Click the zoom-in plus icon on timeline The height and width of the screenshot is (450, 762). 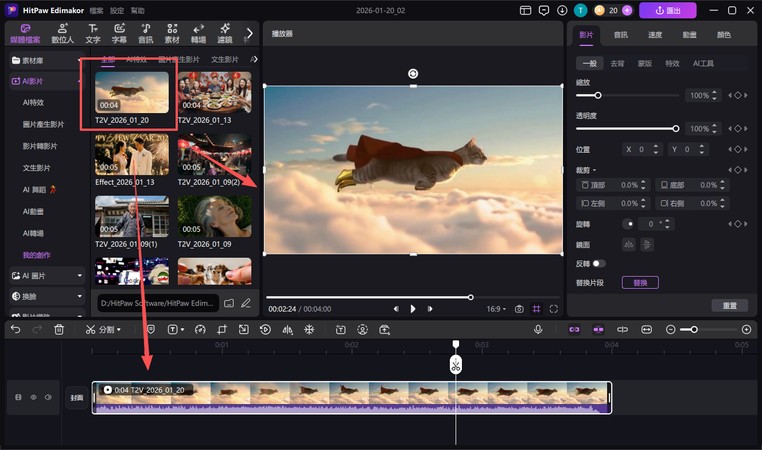pyautogui.click(x=746, y=329)
